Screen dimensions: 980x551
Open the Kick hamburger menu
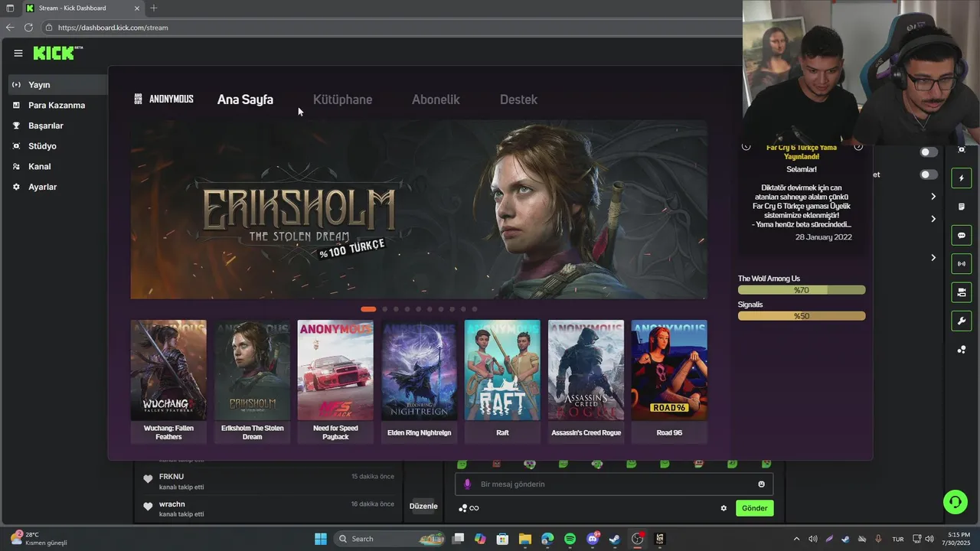[x=18, y=53]
